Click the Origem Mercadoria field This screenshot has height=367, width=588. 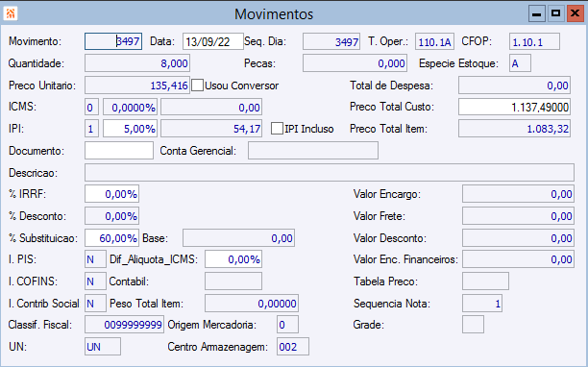pos(287,325)
